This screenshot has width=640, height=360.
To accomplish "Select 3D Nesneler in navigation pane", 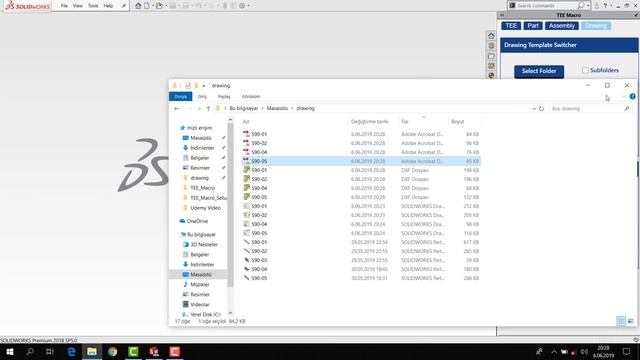I will [x=204, y=244].
